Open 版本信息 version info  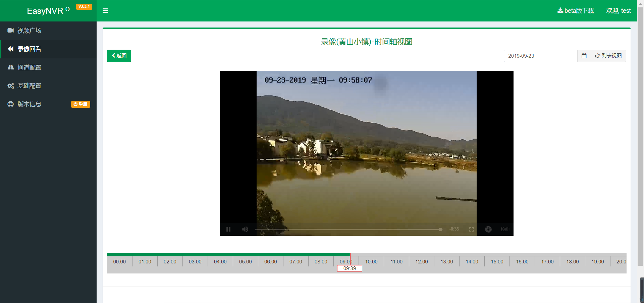tap(30, 104)
